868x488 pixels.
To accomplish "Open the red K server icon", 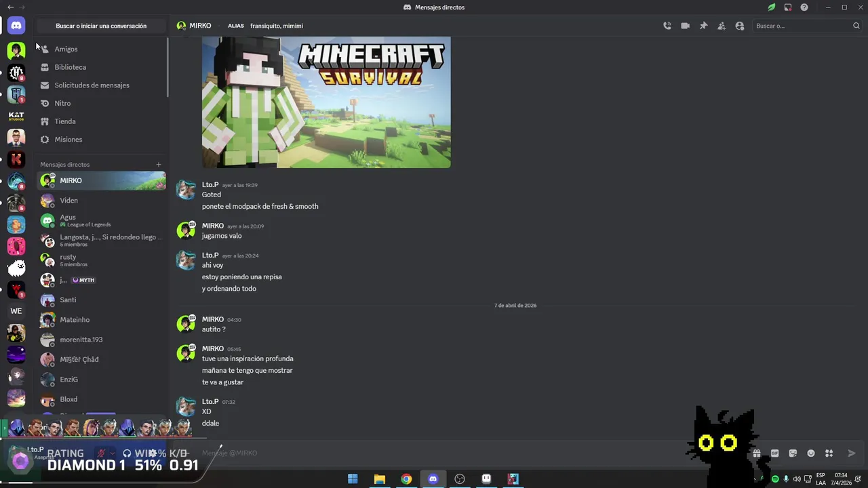I will (16, 159).
